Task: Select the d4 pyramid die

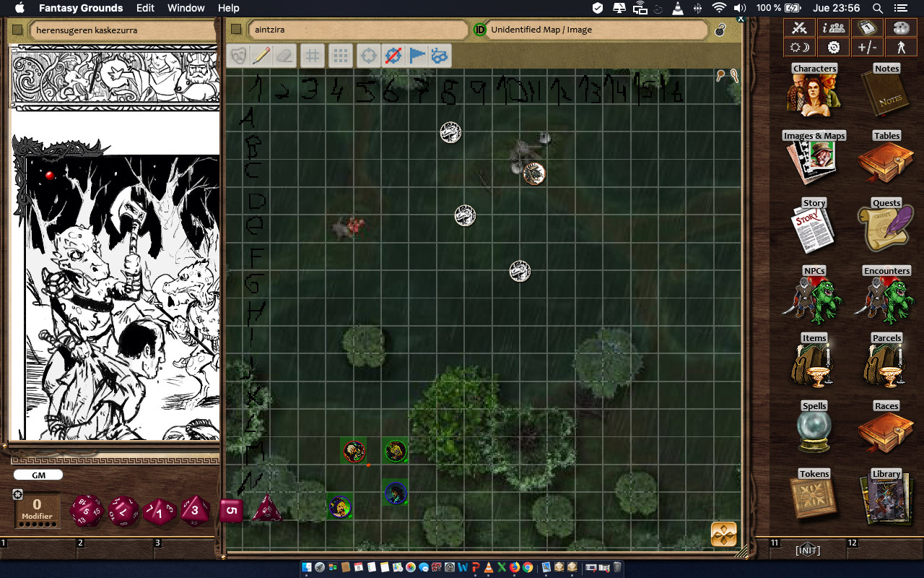Action: tap(266, 509)
